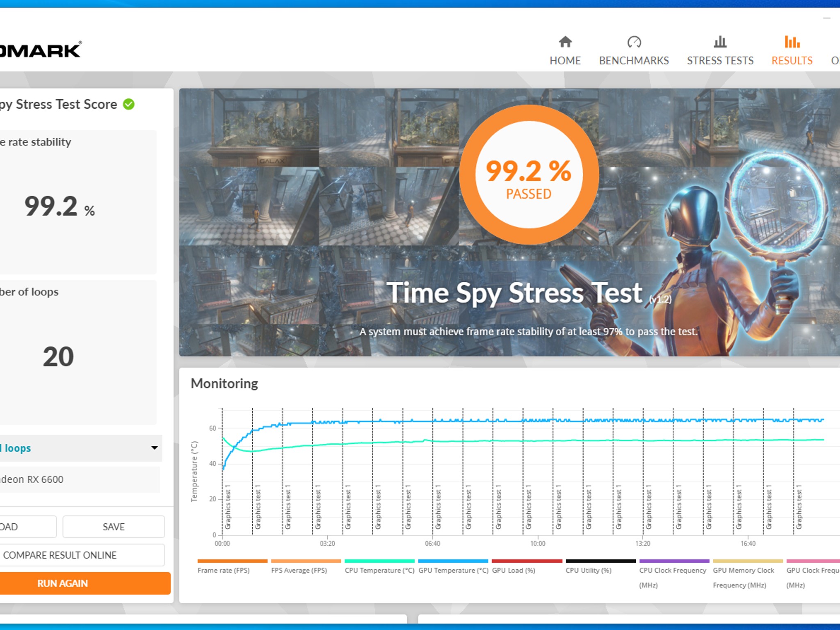
Task: Toggle CPU Temperature legend series
Action: (379, 570)
